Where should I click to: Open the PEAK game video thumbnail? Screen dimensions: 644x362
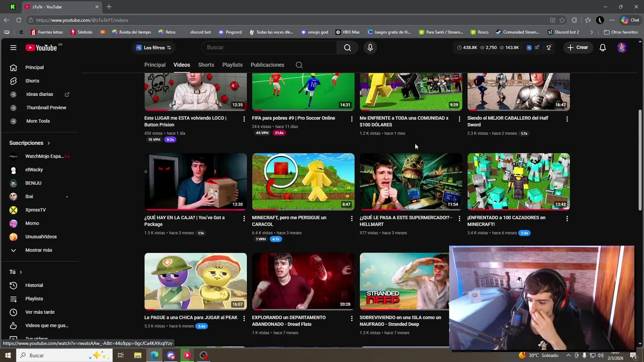(x=196, y=281)
